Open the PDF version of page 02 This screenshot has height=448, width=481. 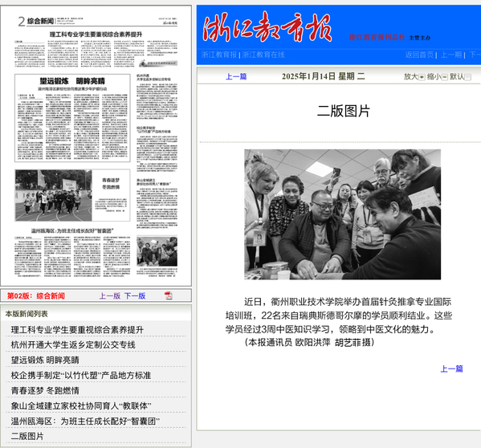point(169,295)
